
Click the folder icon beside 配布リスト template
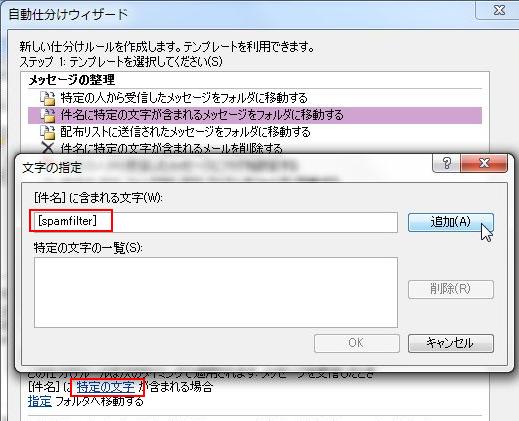point(48,132)
